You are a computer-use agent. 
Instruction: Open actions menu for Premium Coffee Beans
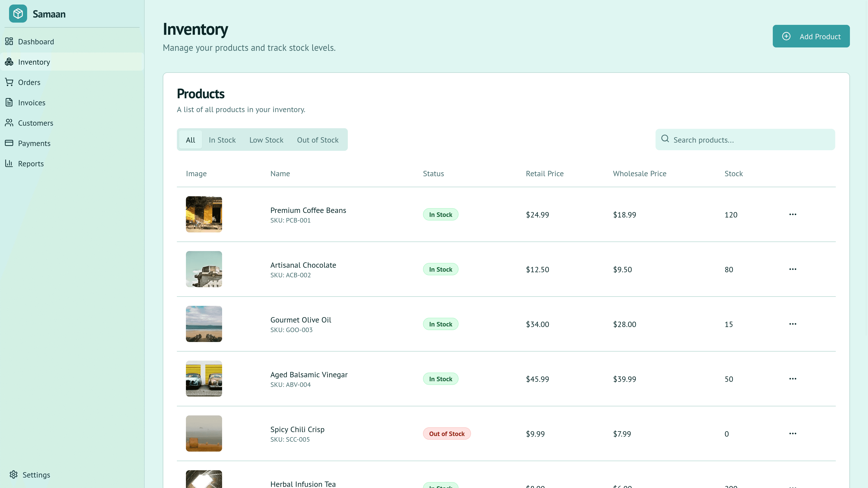tap(793, 214)
